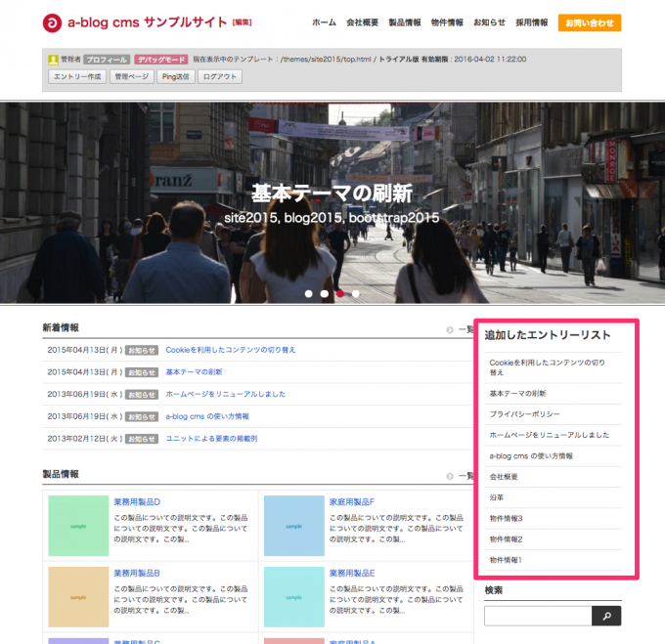Image resolution: width=665 pixels, height=644 pixels.
Task: Click the sidebar entry 会社概要
Action: 504,477
